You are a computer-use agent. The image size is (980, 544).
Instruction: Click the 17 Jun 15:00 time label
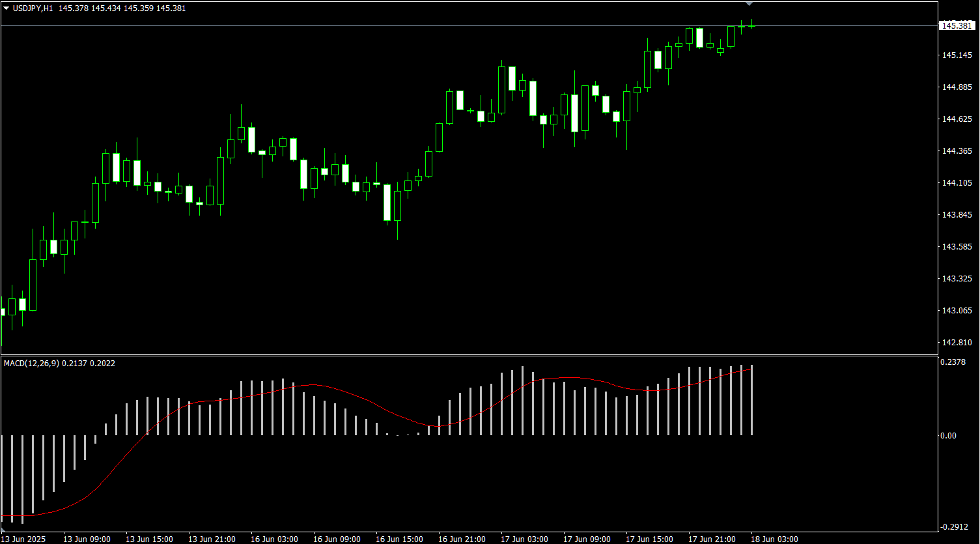tap(649, 539)
